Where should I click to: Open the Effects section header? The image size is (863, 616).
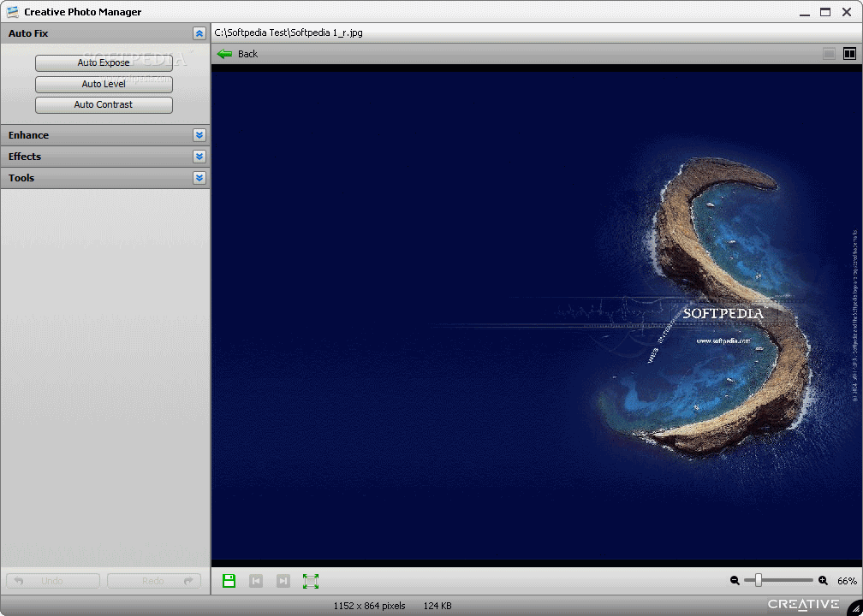pos(105,157)
